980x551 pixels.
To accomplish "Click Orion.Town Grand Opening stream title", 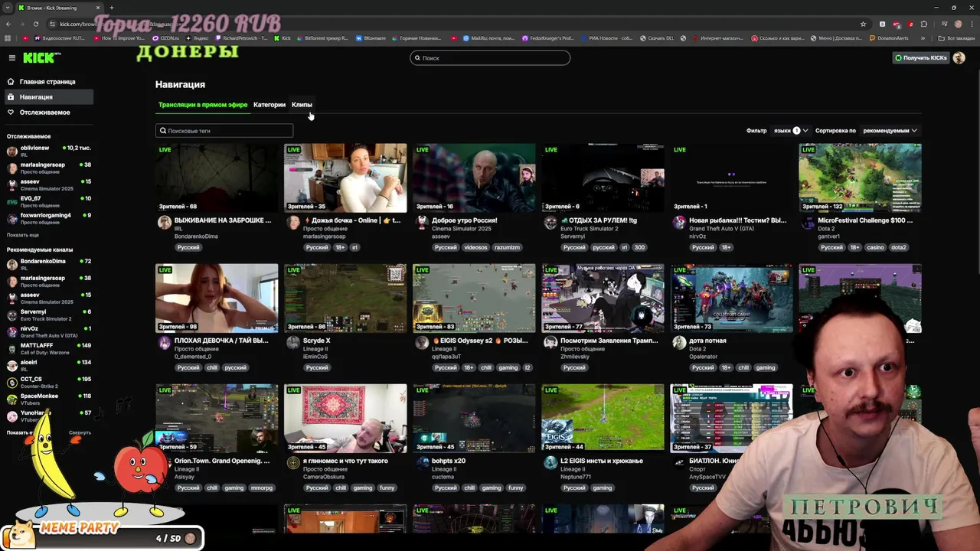I will 222,461.
